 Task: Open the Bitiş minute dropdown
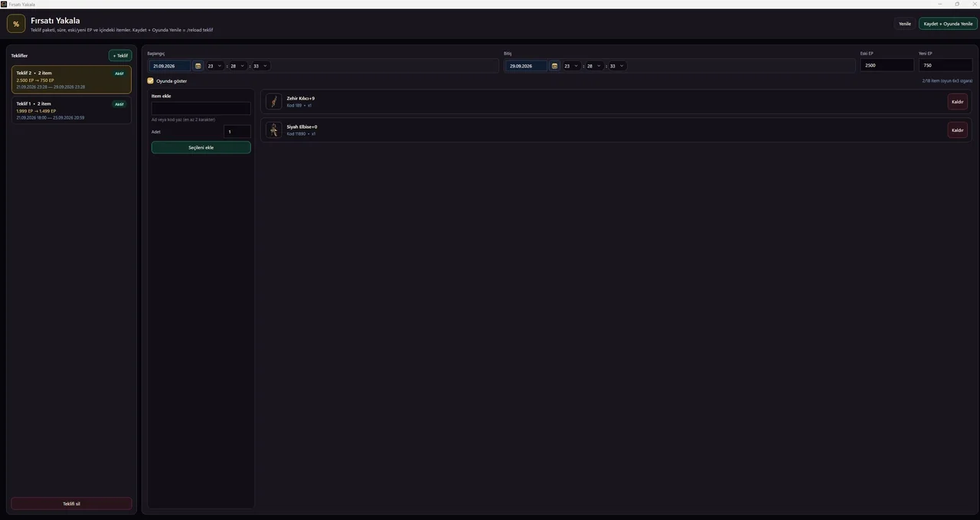point(595,66)
